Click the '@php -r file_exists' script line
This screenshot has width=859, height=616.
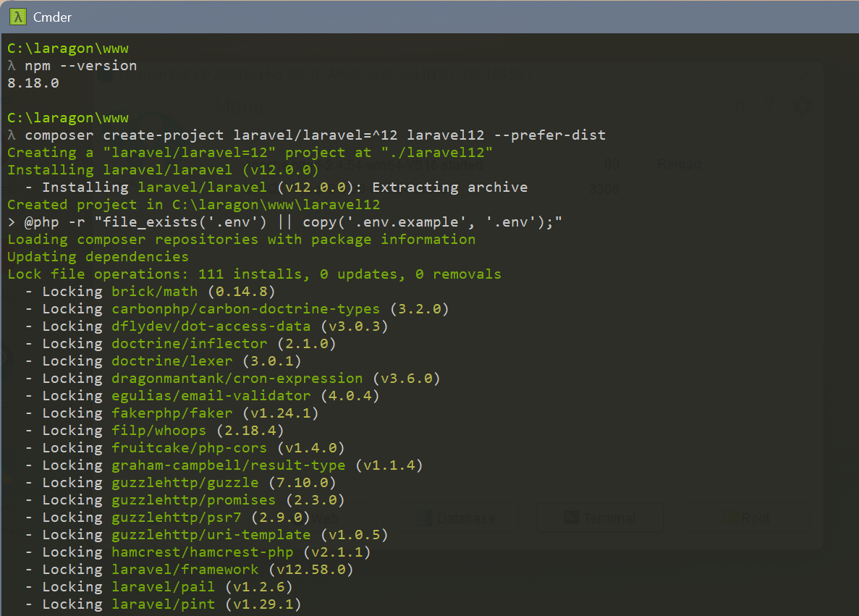[285, 222]
